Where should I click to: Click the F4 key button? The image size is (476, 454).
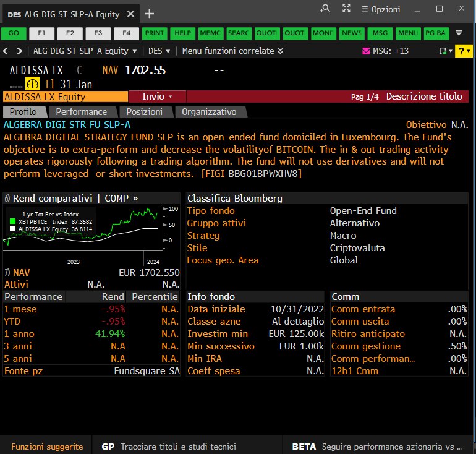(126, 33)
